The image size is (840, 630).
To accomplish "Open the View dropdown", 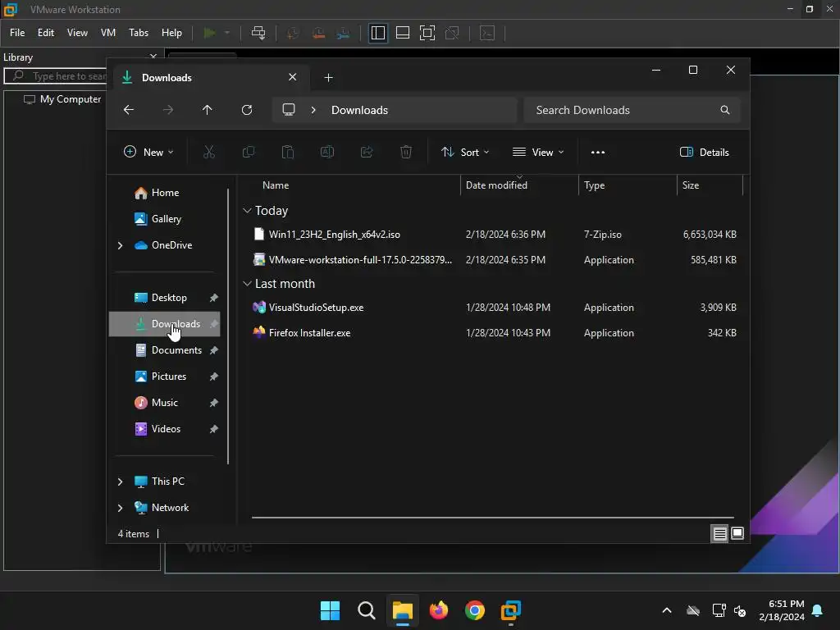I will coord(538,152).
